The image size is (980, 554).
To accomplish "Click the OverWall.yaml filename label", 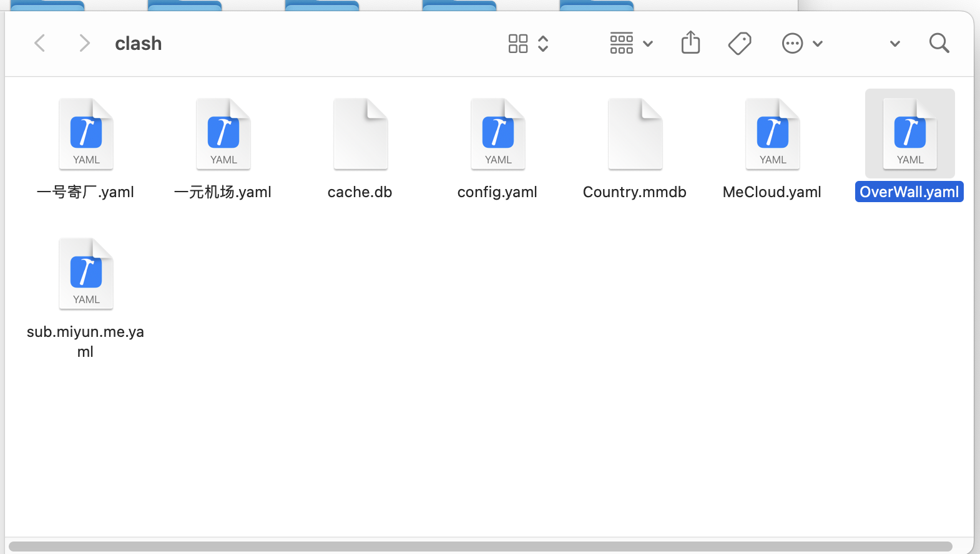I will (909, 192).
